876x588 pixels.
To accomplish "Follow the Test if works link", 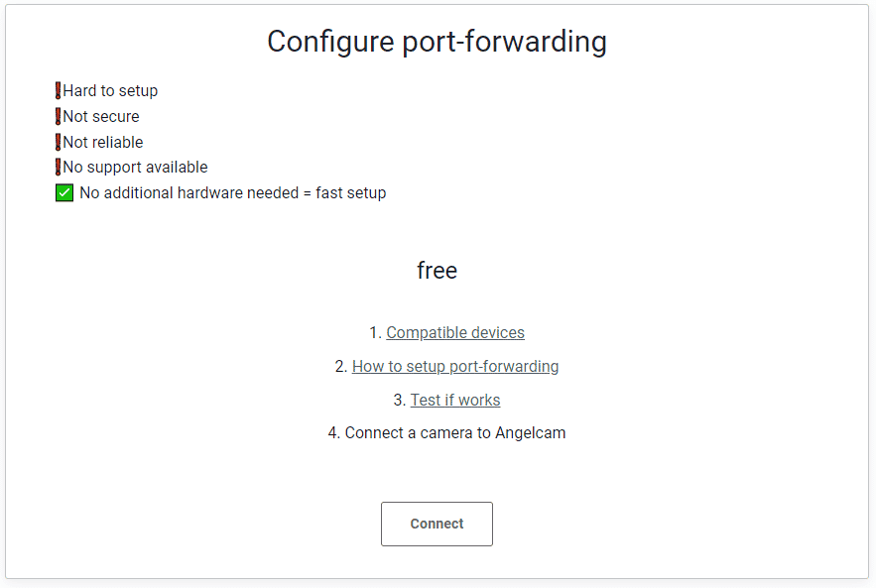I will 455,401.
